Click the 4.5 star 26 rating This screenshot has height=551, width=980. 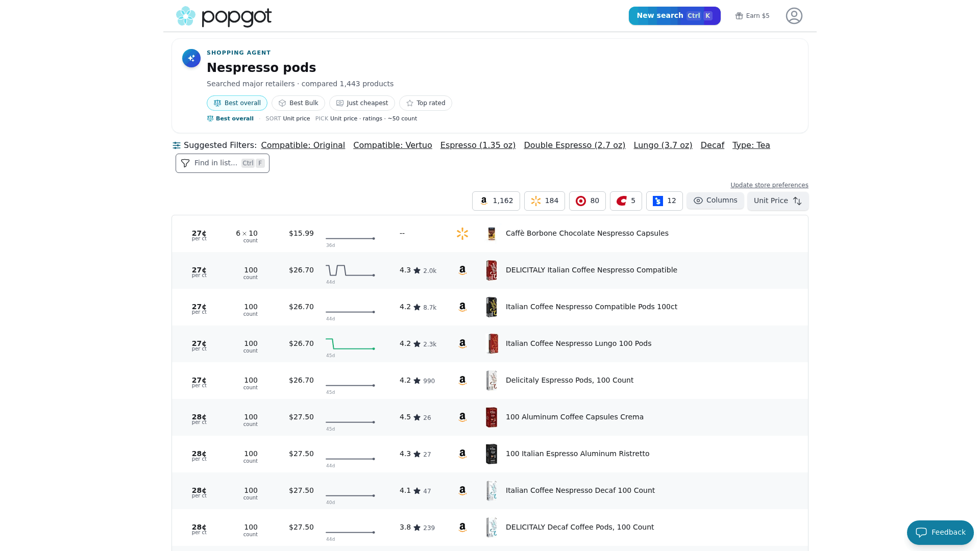tap(415, 417)
